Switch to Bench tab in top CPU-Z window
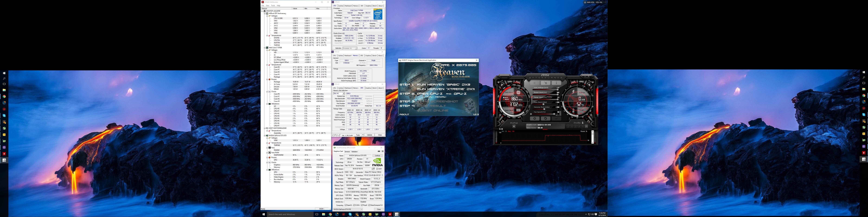The image size is (868, 217). coord(375,6)
